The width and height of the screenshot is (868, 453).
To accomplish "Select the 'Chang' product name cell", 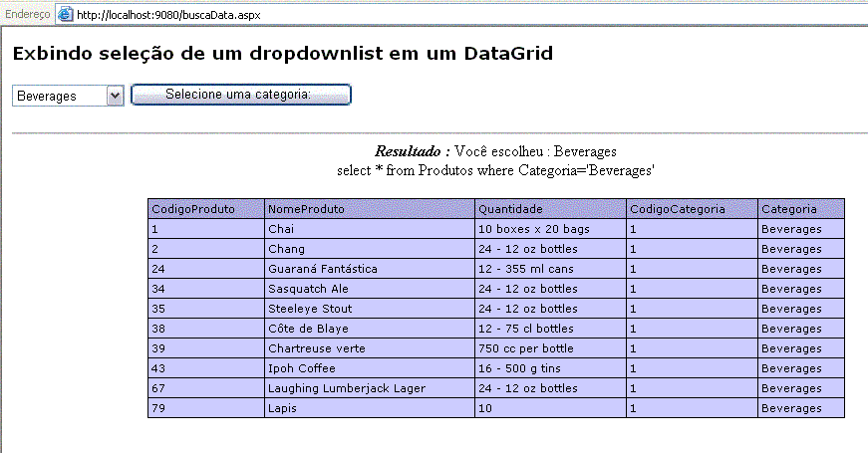I will coord(370,249).
